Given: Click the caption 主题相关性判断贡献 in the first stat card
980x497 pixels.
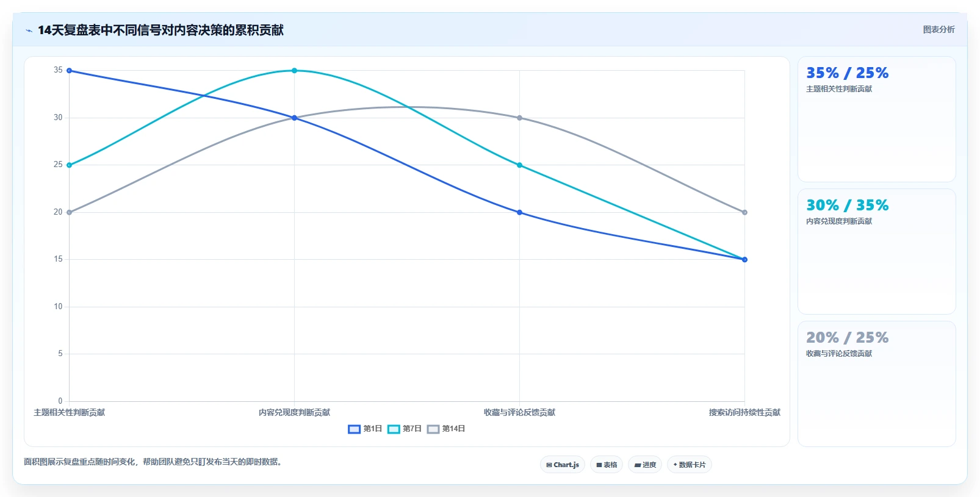Looking at the screenshot, I should tap(839, 89).
